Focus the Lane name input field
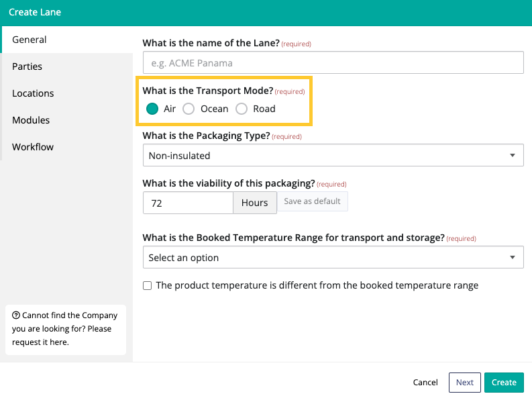Viewport: 532px width, 398px height. pos(333,63)
